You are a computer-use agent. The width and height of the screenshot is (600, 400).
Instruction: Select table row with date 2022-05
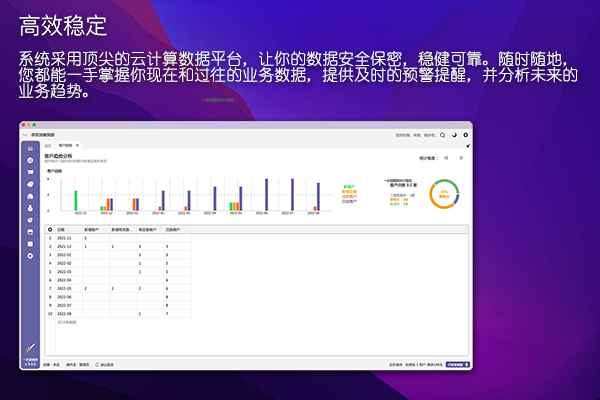click(119, 289)
